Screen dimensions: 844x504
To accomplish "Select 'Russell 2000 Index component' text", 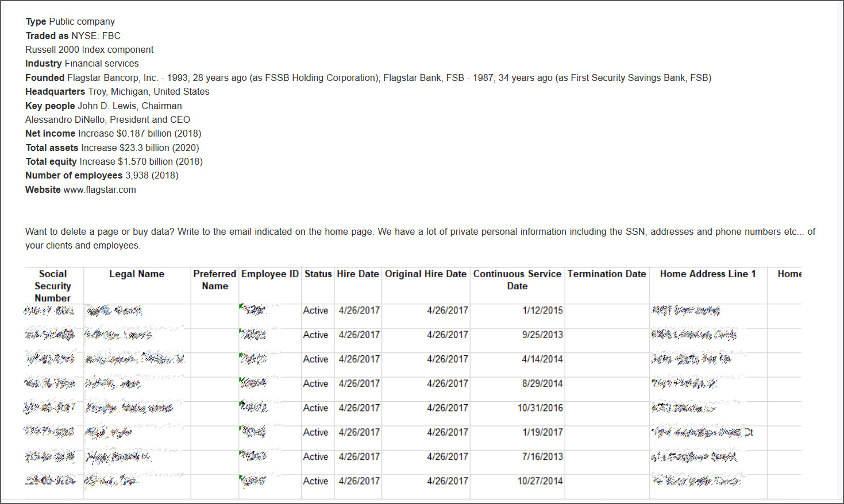I will [89, 49].
